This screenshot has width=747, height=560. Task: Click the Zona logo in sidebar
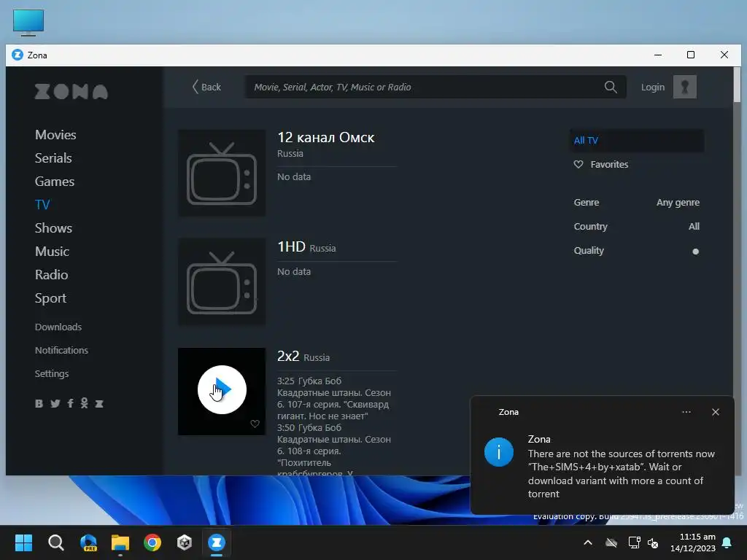(x=71, y=91)
